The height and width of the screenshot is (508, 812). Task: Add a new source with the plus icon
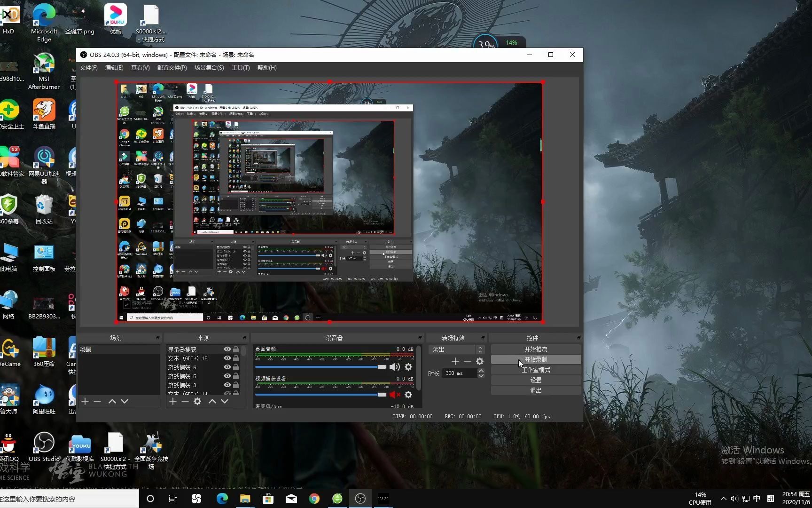click(173, 401)
